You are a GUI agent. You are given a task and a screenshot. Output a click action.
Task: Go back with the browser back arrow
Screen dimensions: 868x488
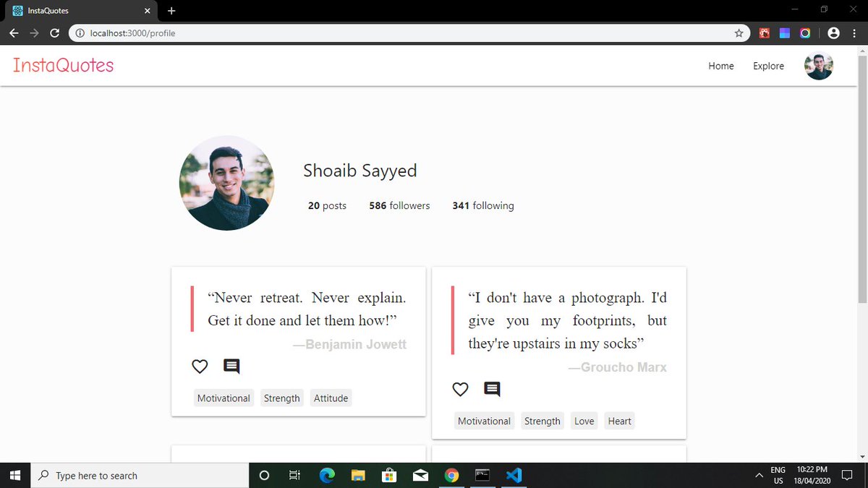pos(14,33)
